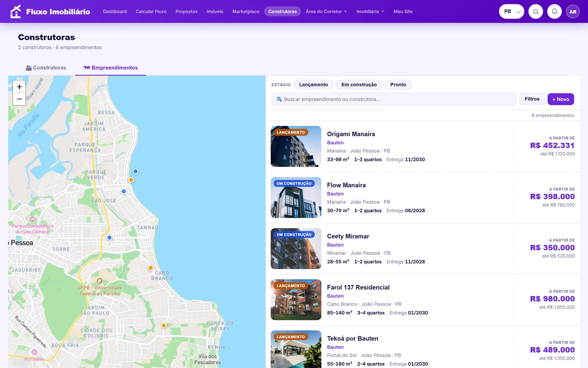Viewport: 588px width, 368px height.
Task: Toggle the Lançamento stage filter
Action: [313, 85]
